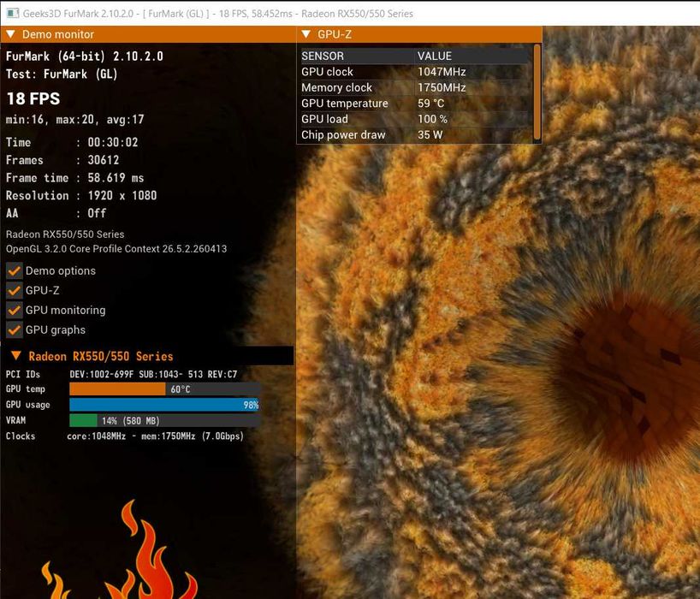700x599 pixels.
Task: Click the Time 00:30:02 entry
Action: pos(72,142)
